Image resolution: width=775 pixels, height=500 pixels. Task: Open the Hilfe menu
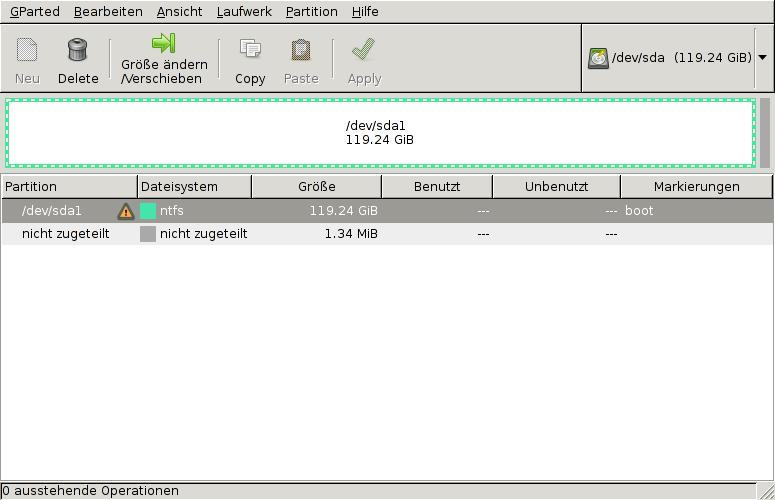click(x=365, y=11)
